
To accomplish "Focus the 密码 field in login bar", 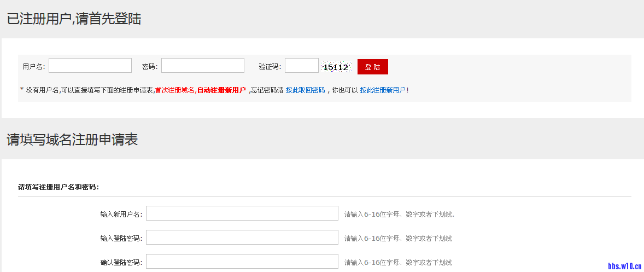I will click(x=202, y=66).
